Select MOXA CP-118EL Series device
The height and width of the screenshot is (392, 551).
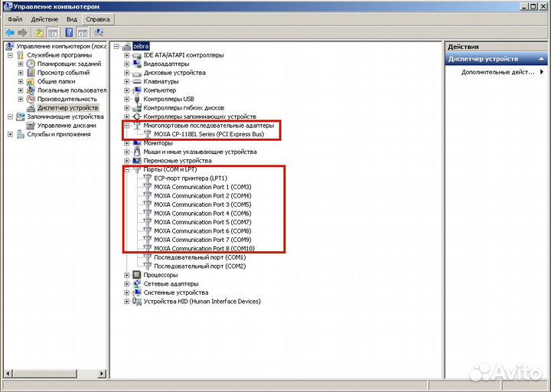point(208,134)
